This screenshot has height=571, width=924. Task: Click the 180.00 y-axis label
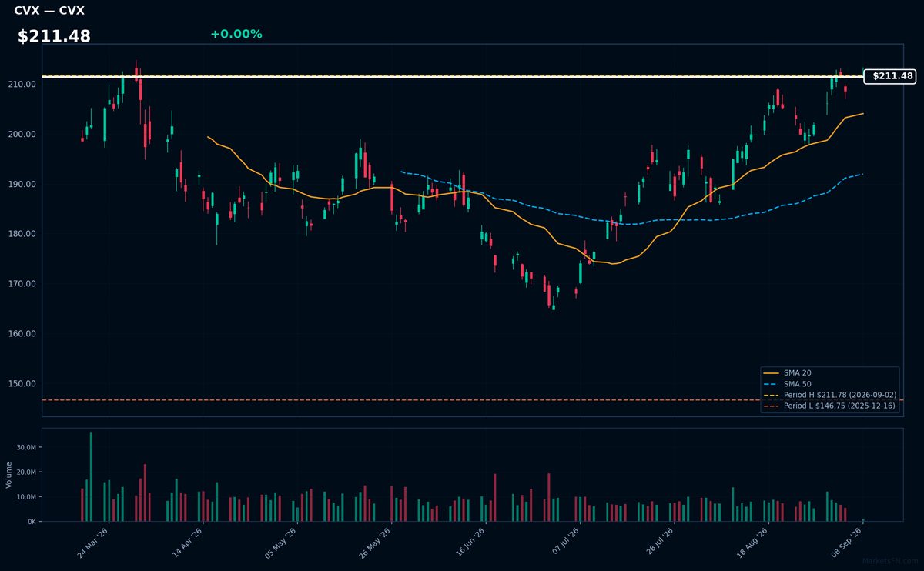[x=23, y=234]
